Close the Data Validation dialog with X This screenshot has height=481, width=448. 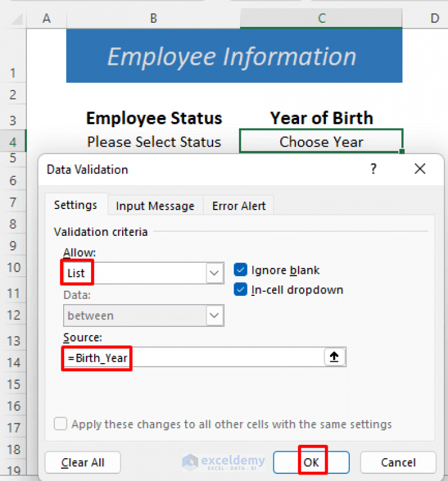point(419,169)
